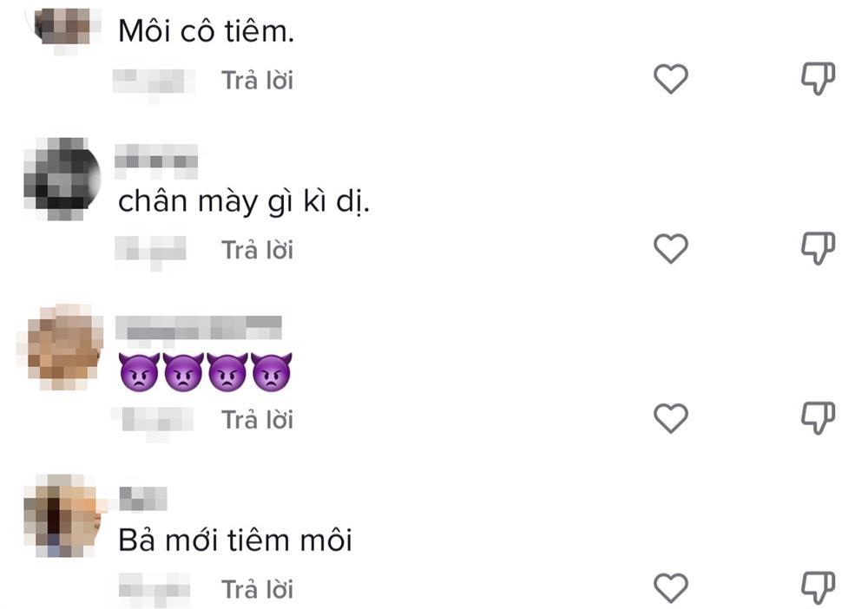Reply to "Bà mới tiêm môi" comment
This screenshot has width=868, height=609.
click(257, 590)
